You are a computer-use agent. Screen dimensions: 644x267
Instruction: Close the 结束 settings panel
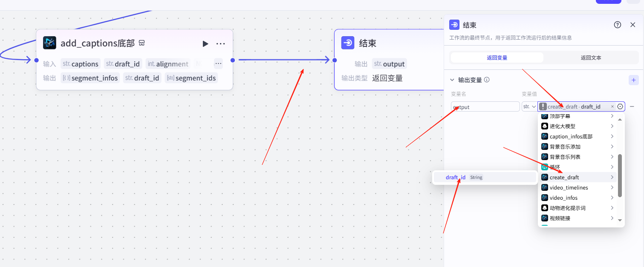tap(632, 25)
